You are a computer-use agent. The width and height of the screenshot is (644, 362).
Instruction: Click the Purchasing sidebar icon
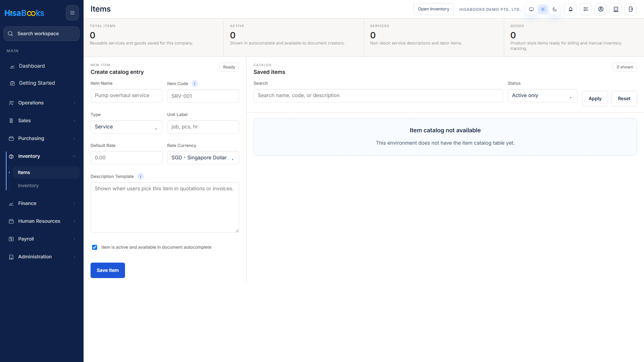pos(11,138)
